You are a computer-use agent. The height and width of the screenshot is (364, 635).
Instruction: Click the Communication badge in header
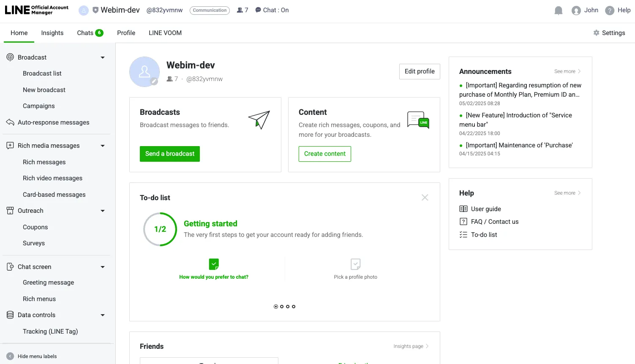(x=210, y=10)
